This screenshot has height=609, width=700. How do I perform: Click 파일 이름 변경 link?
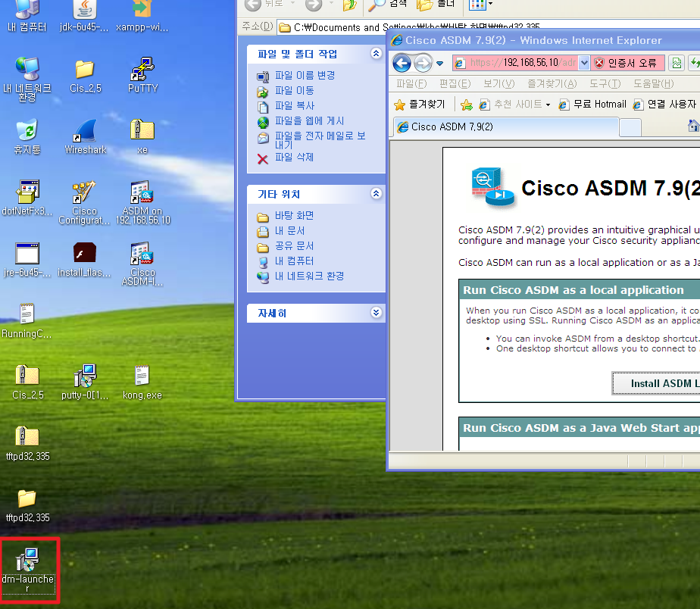305,76
